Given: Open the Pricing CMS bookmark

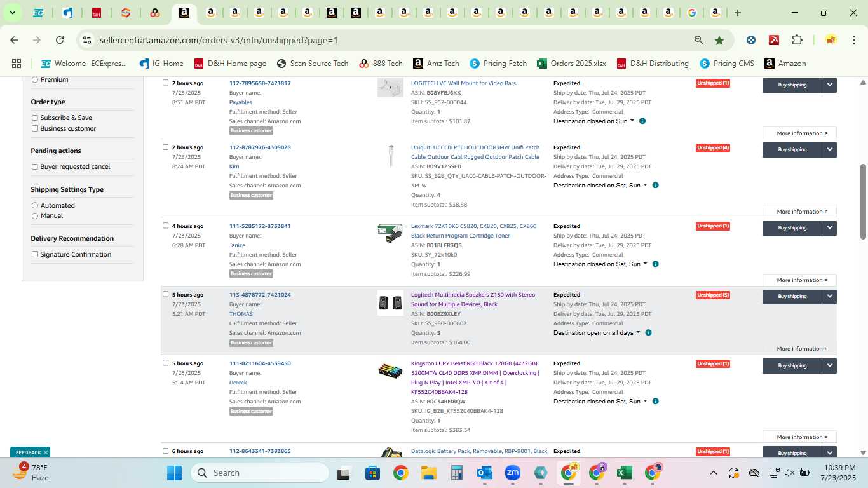Looking at the screenshot, I should (727, 64).
